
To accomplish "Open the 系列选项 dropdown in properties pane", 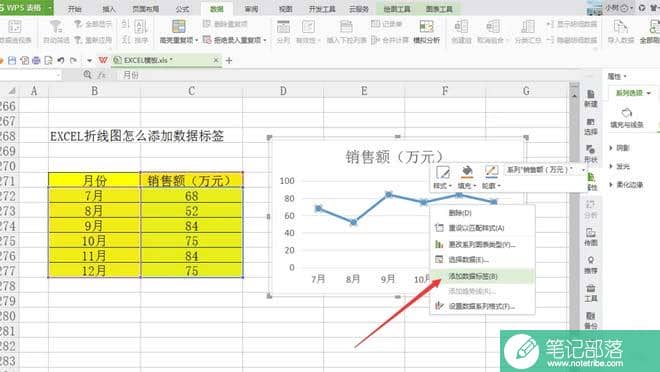I will point(633,93).
